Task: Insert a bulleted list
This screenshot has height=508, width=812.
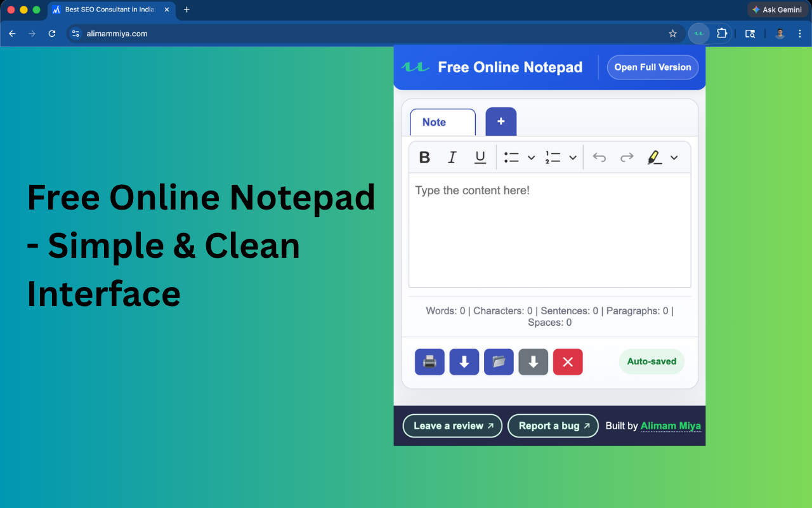Action: tap(512, 157)
